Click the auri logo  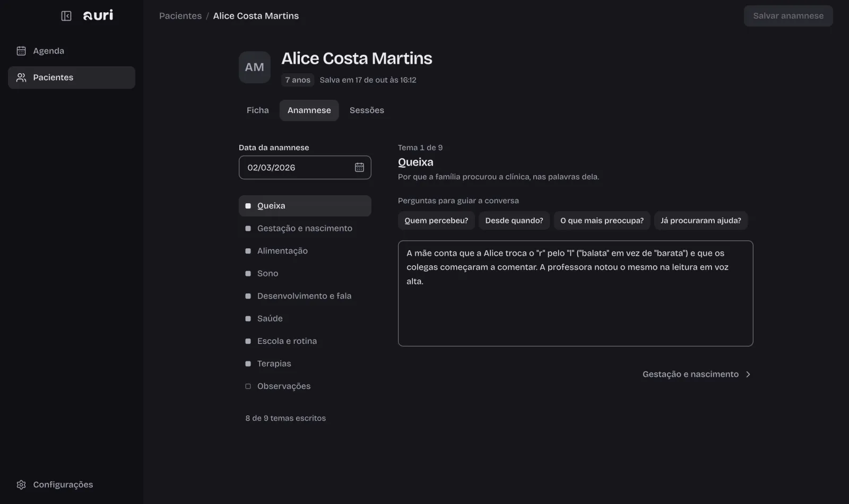coord(98,15)
